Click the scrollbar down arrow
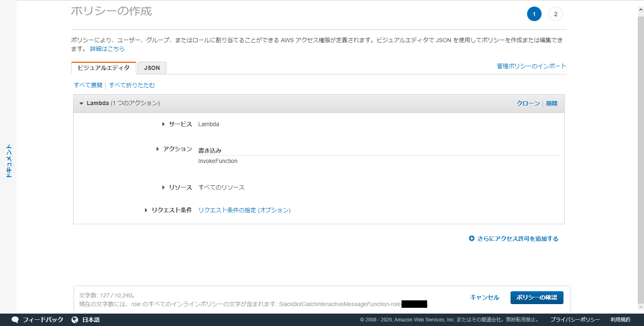 click(x=641, y=307)
